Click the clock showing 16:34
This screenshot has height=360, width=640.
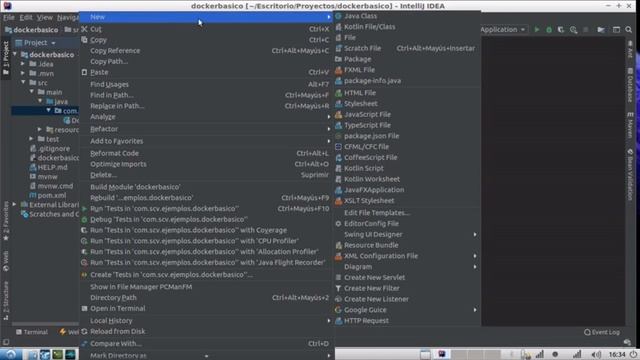pos(617,354)
